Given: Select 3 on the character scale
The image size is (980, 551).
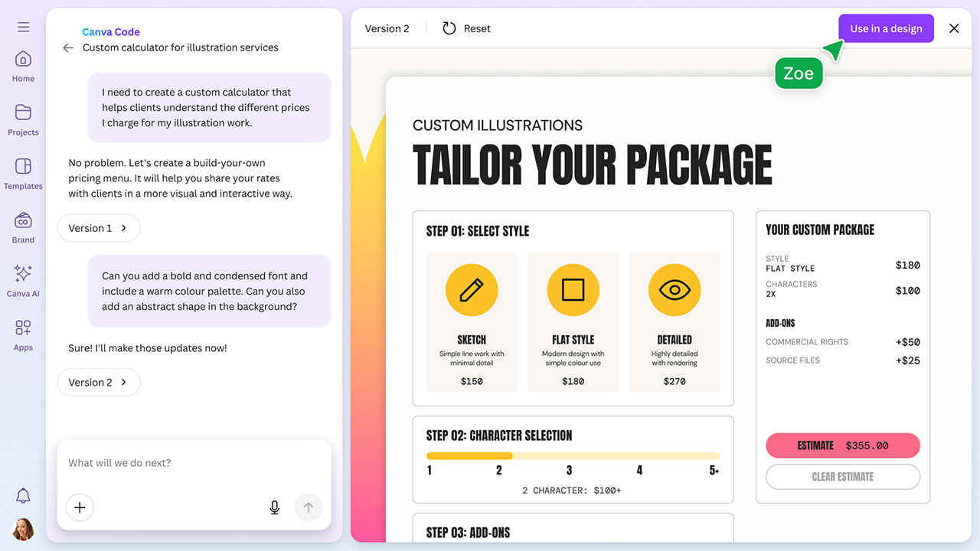Looking at the screenshot, I should (x=569, y=471).
